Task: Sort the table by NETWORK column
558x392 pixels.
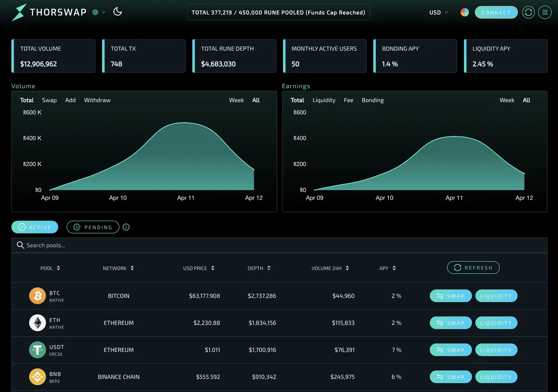Action: (x=118, y=268)
